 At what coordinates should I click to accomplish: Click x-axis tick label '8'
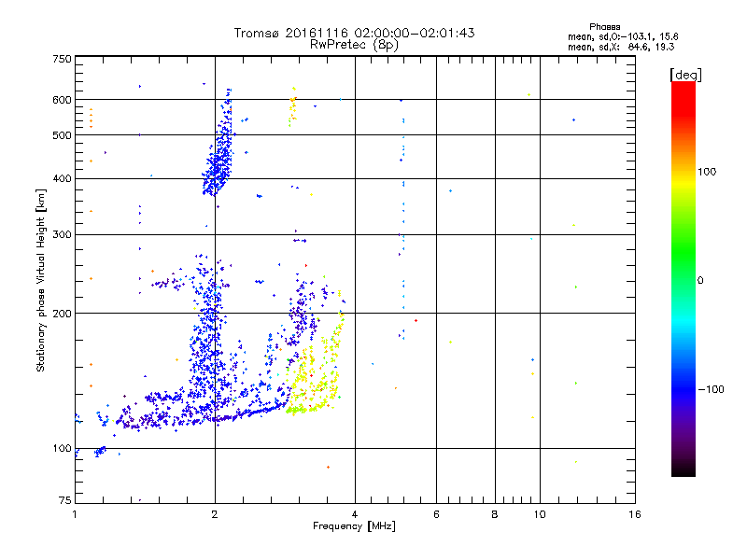(x=495, y=514)
